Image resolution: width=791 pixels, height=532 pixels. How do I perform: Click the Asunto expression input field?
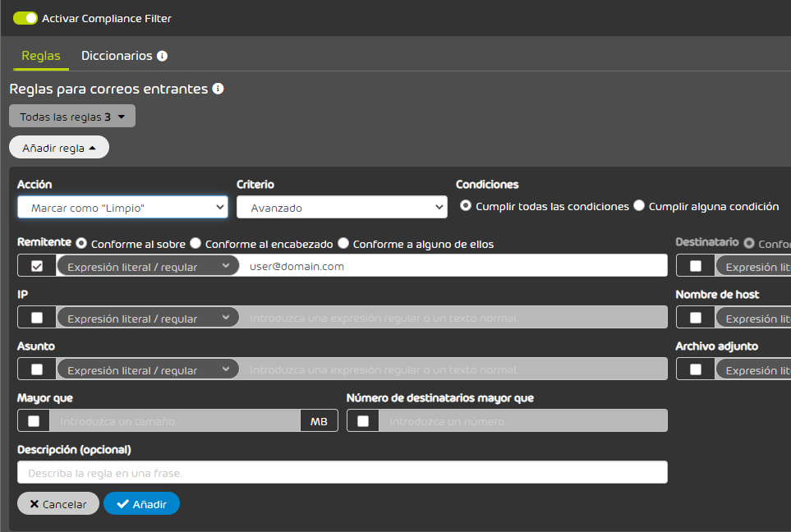point(453,369)
